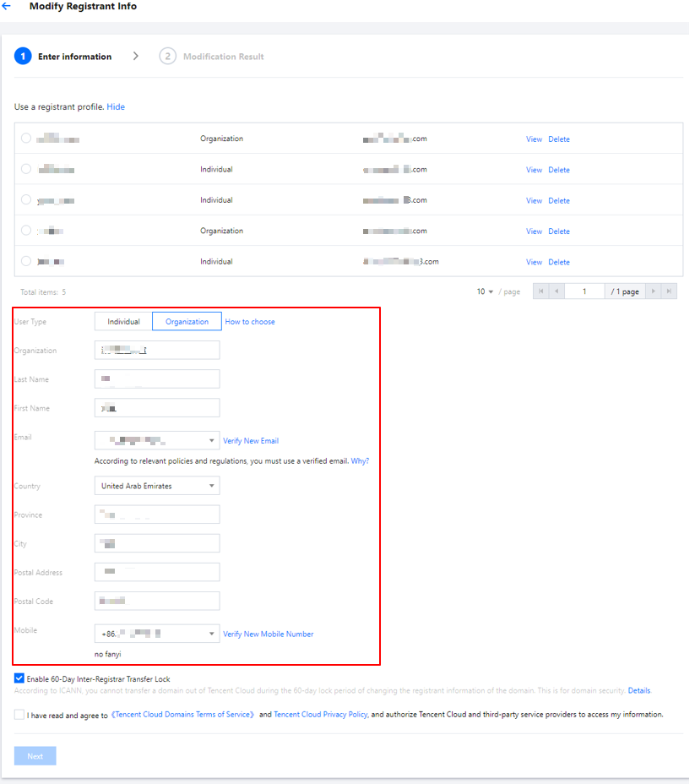Click the Modification Result step label
This screenshot has height=784, width=695.
(x=223, y=57)
